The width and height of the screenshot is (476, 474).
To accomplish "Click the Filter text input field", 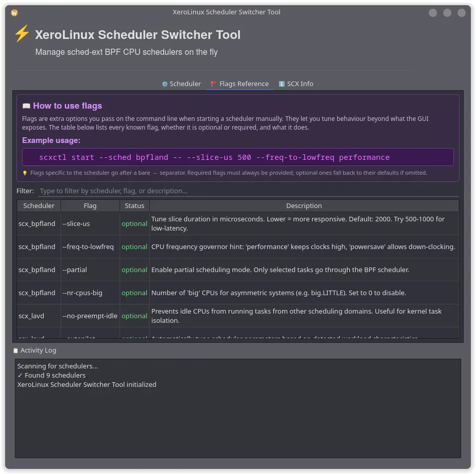I will click(248, 191).
